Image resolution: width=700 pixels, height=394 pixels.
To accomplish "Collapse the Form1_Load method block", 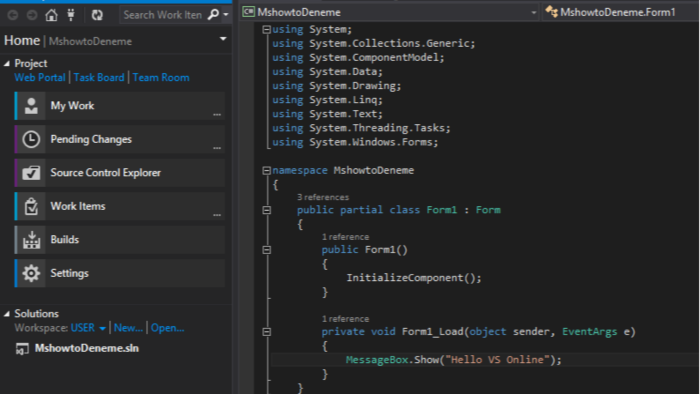I will coord(267,332).
